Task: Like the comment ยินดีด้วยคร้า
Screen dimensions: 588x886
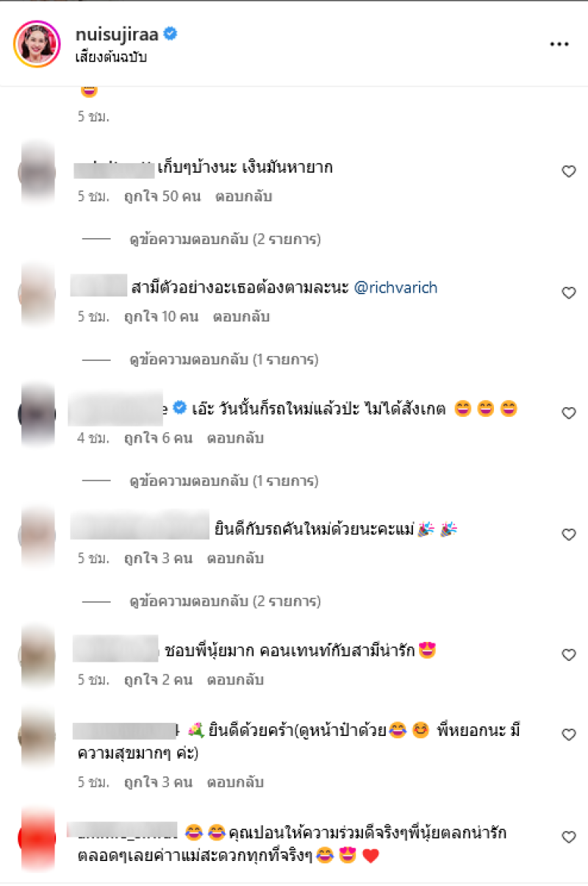Action: pyautogui.click(x=568, y=735)
